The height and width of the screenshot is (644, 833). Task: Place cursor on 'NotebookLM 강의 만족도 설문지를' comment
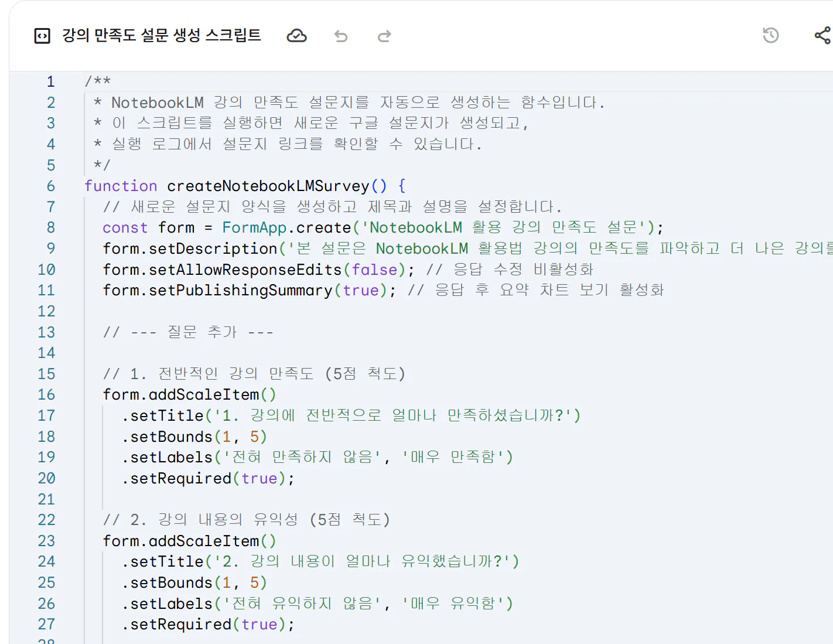coord(240,103)
